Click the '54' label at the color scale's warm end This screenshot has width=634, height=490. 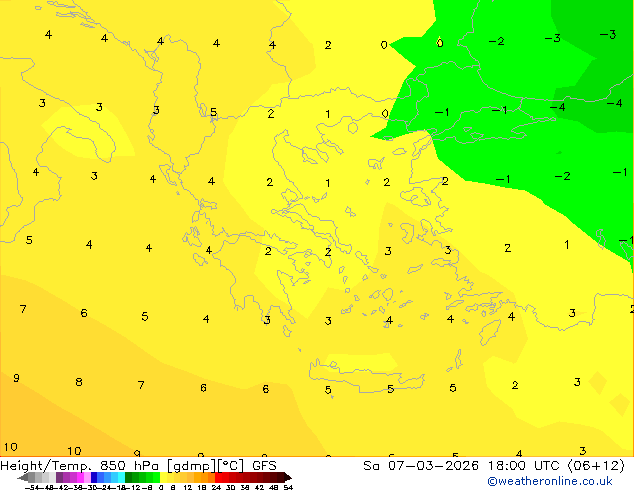point(288,487)
